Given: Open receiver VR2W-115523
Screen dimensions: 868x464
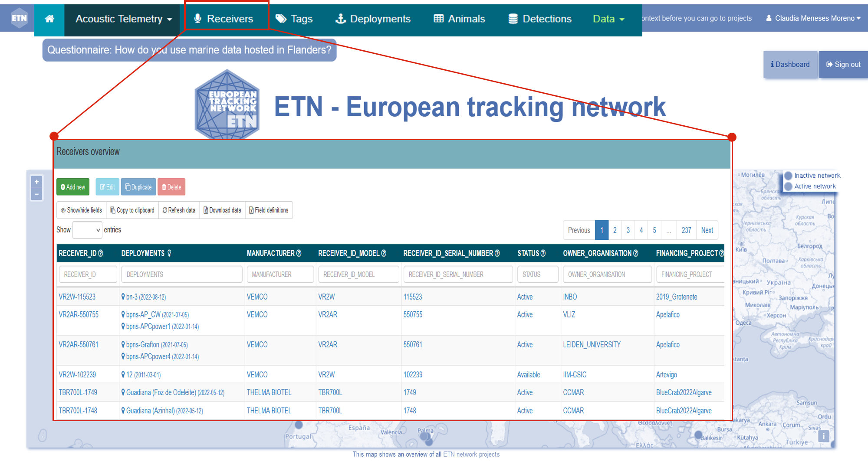Looking at the screenshot, I should click(77, 297).
